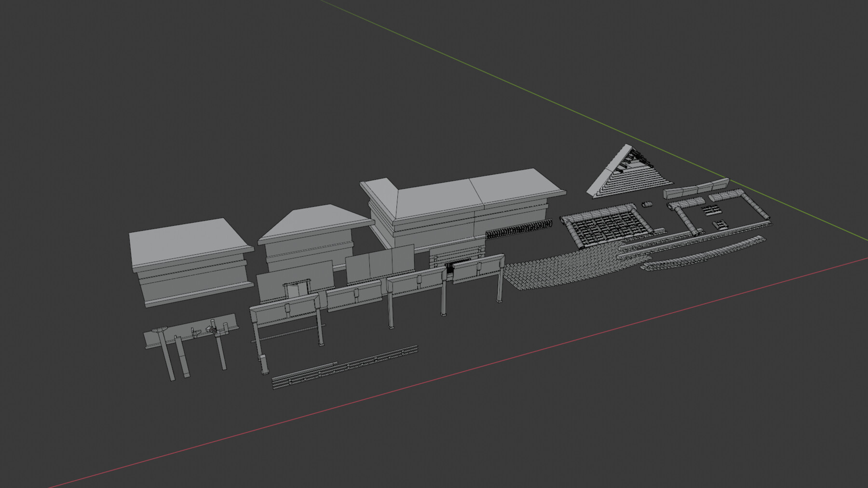
Task: Select the flat panel leaning in the middle
Action: pos(381,263)
